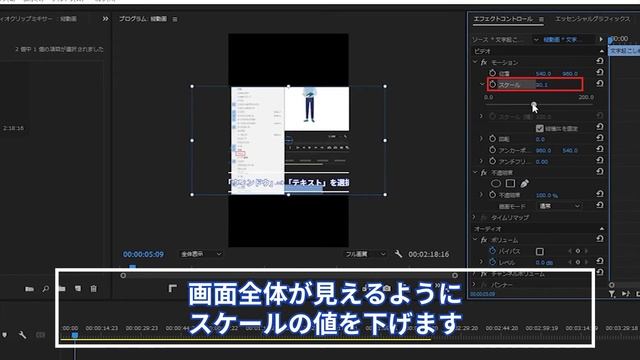This screenshot has height=360, width=640.
Task: Show hidden panels with the double-arrow overflow
Action: [105, 19]
